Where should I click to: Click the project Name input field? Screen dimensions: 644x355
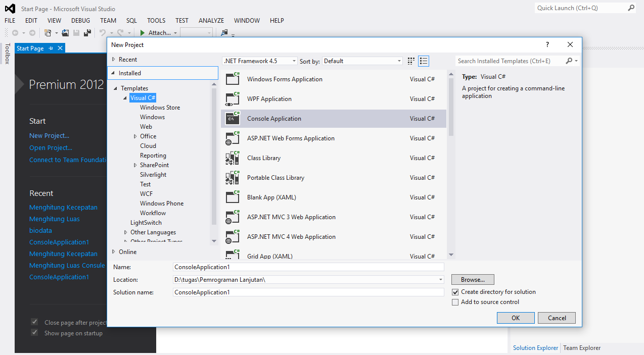pyautogui.click(x=308, y=267)
